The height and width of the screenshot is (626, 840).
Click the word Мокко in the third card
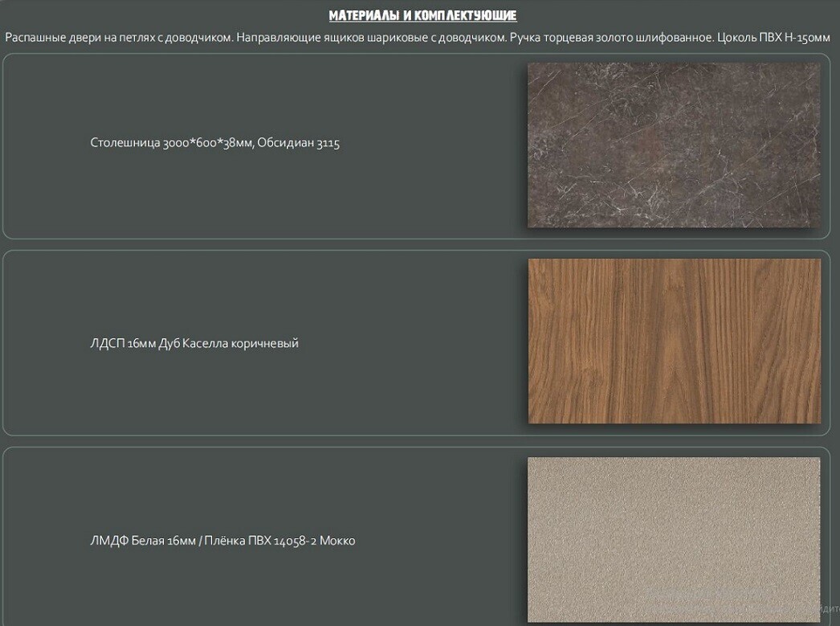click(x=337, y=541)
